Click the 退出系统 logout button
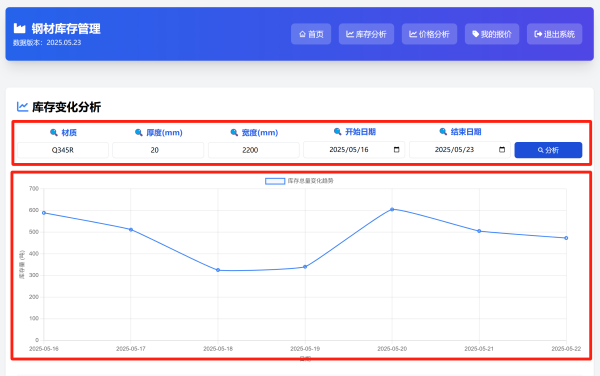This screenshot has height=376, width=600. click(554, 34)
